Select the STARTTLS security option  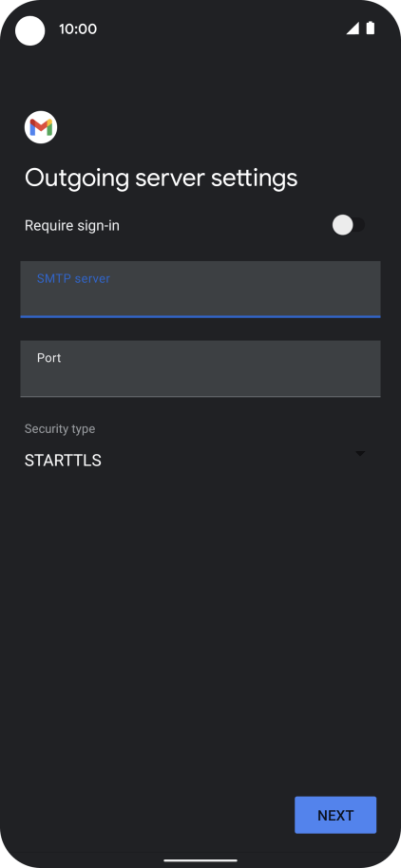click(x=63, y=461)
